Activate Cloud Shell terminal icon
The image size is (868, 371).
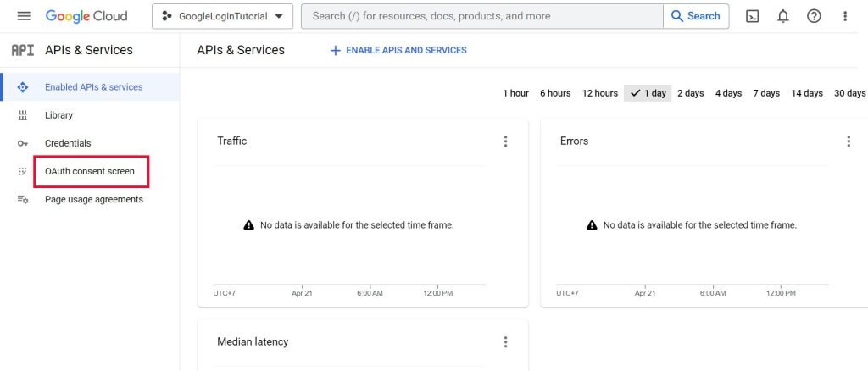pos(752,16)
